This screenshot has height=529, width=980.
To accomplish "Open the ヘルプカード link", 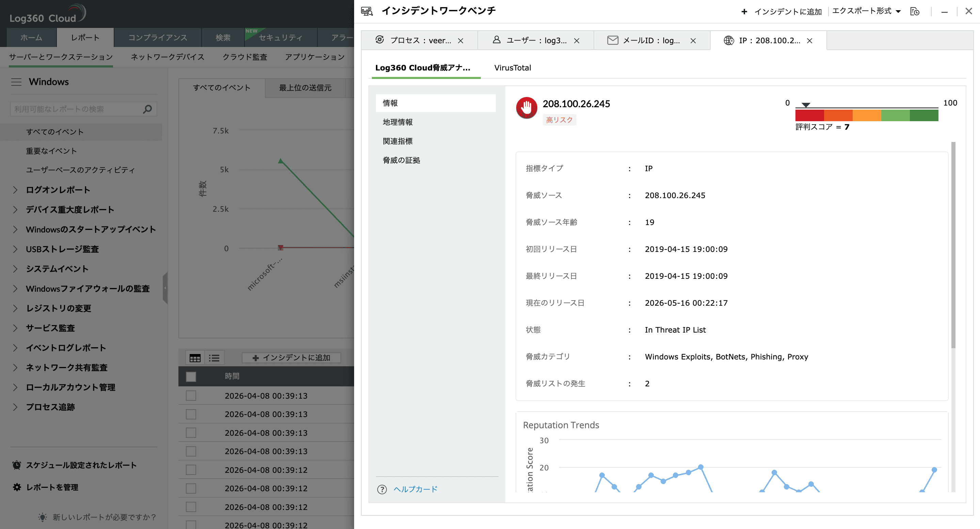I will coord(415,490).
